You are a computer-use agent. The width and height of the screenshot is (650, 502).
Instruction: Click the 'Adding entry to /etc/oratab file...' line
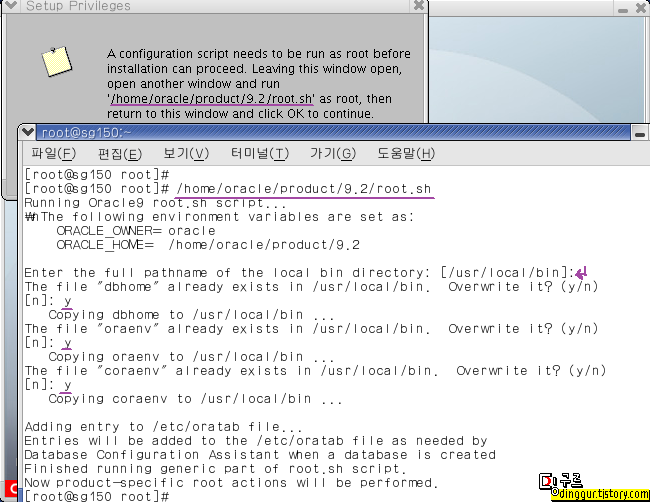[x=163, y=427]
